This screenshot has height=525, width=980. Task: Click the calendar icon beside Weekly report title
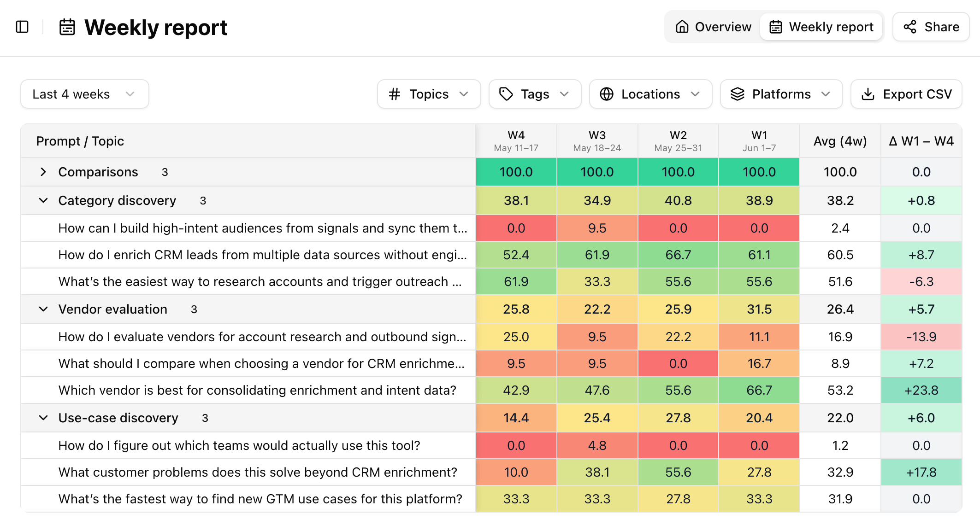[67, 27]
